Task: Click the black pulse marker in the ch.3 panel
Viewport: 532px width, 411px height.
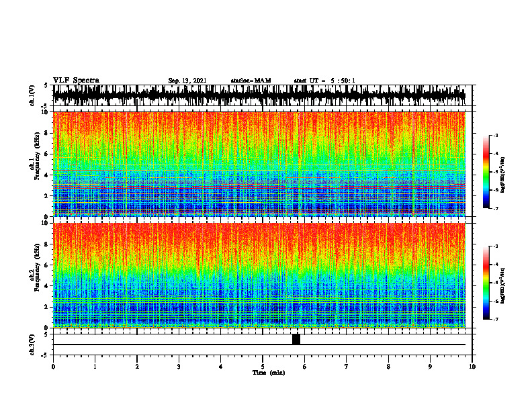Action: pyautogui.click(x=296, y=339)
